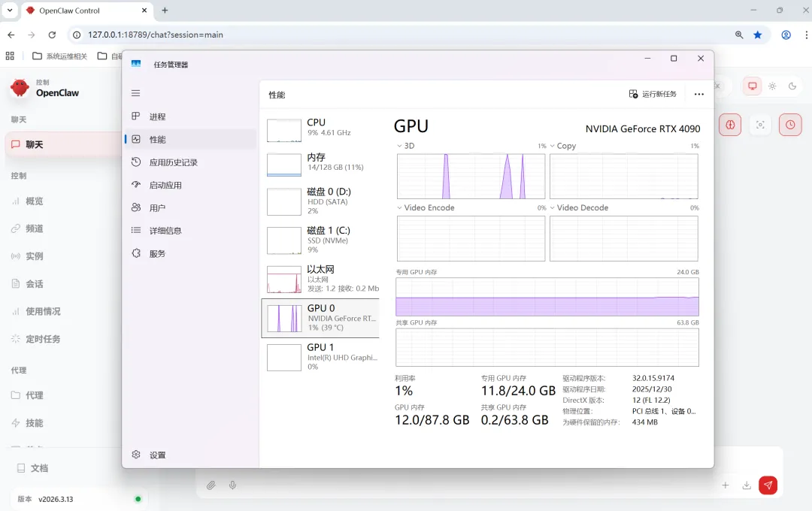Click the red send message button
This screenshot has width=812, height=511.
(768, 485)
